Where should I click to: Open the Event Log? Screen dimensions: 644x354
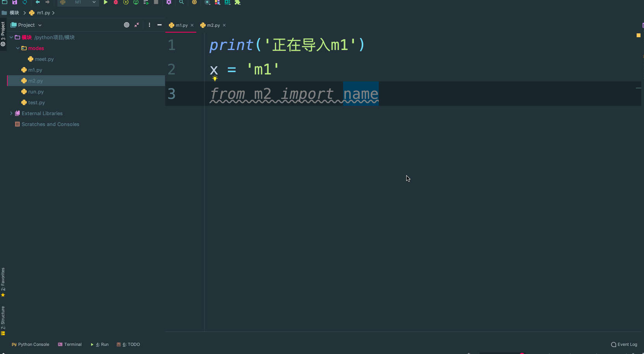click(624, 344)
